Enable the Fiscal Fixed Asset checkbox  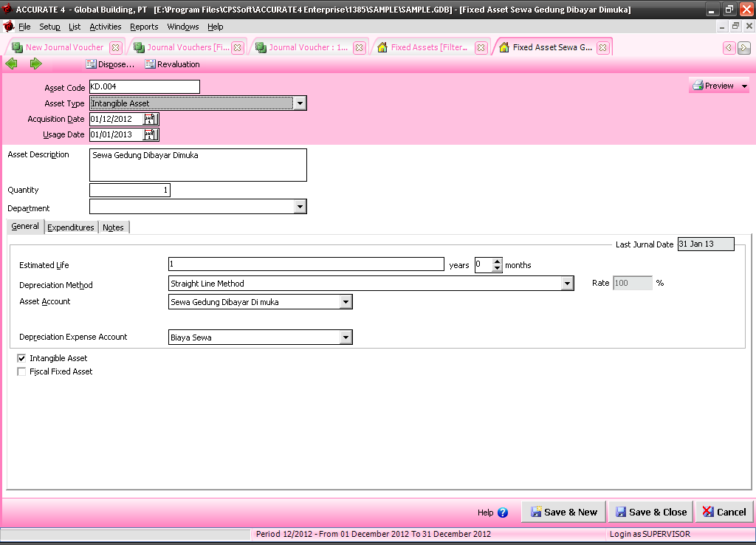pos(21,371)
